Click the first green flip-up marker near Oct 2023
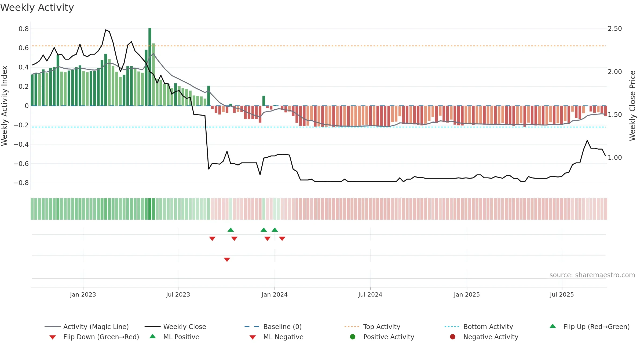 coord(231,230)
